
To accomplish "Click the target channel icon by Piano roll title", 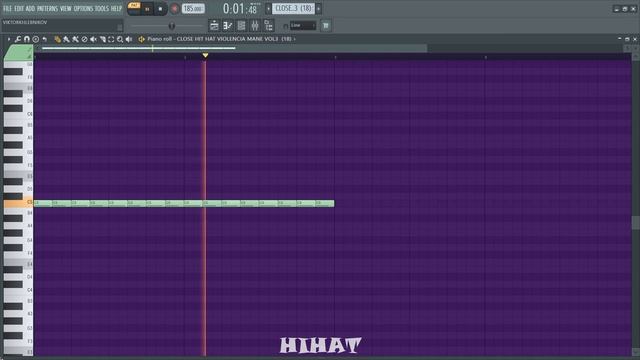I will pos(142,39).
